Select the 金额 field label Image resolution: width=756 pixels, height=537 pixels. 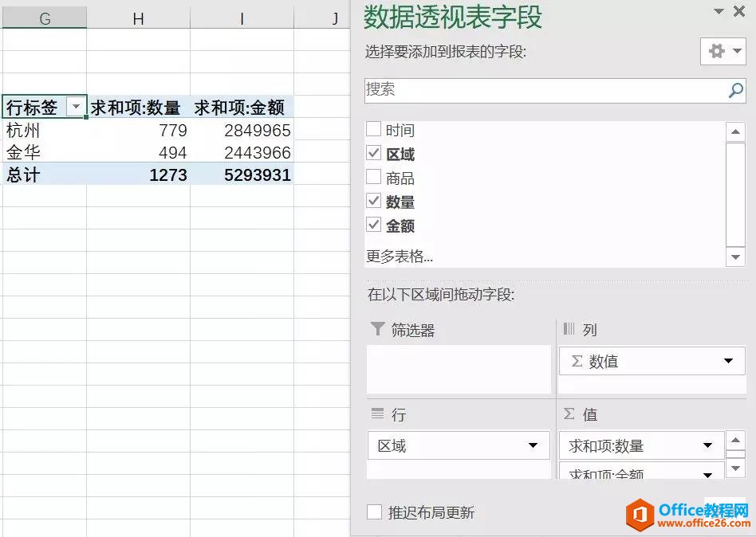[x=398, y=225]
